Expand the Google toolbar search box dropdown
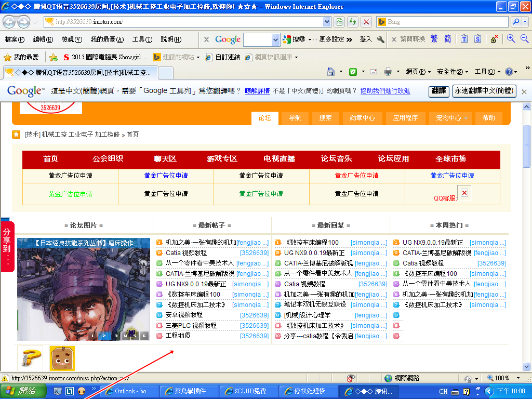 click(x=275, y=39)
